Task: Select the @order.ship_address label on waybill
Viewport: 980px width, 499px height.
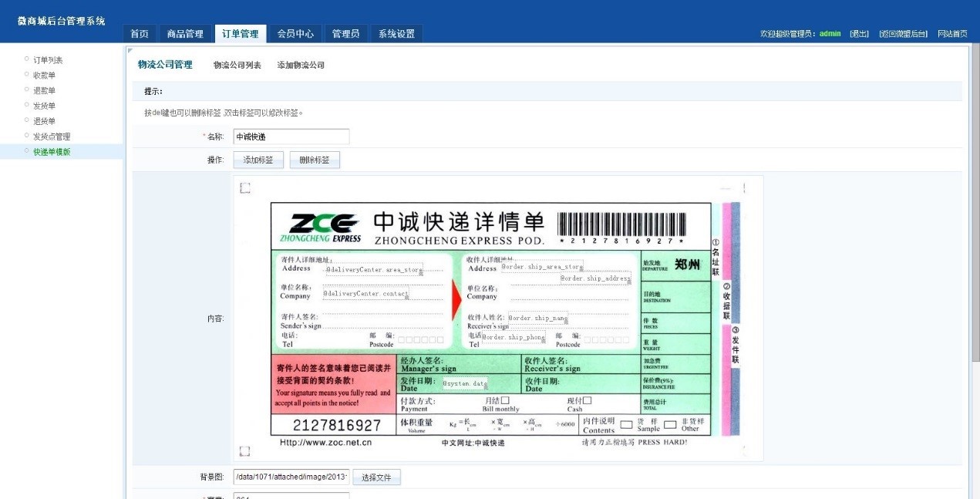Action: click(x=594, y=278)
